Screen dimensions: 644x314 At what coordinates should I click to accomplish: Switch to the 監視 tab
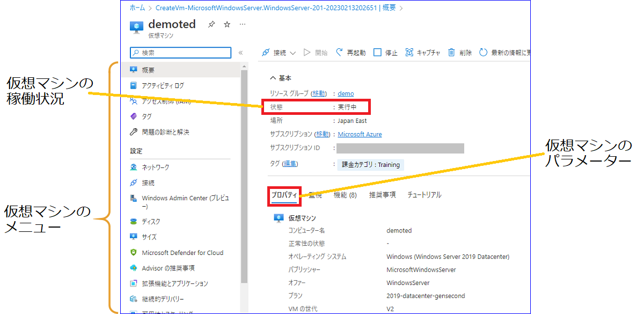315,195
